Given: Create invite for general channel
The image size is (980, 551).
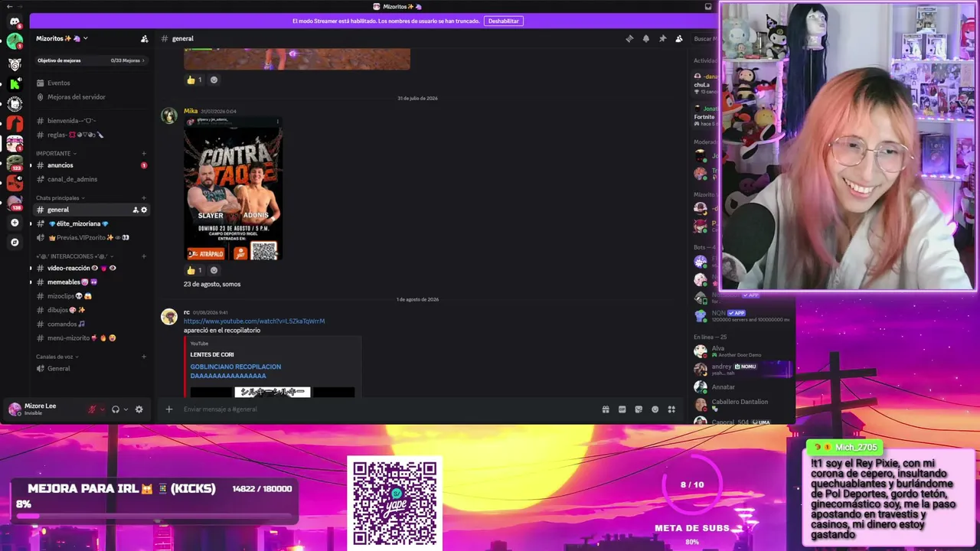Looking at the screenshot, I should tap(136, 210).
